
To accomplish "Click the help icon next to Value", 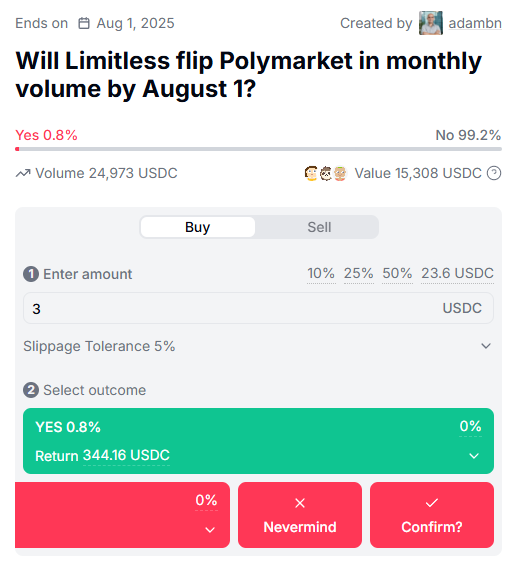I will click(x=494, y=173).
